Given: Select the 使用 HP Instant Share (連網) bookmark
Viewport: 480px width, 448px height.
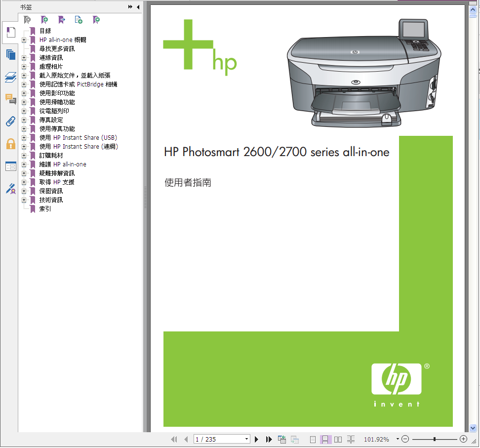Looking at the screenshot, I should [x=79, y=146].
